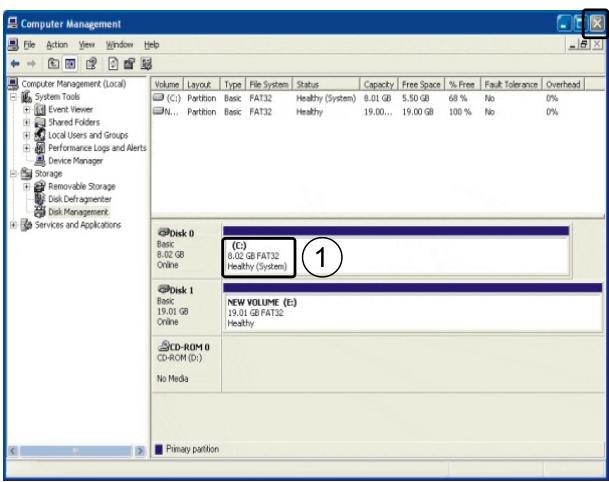609x482 pixels.
Task: Open the Help menu
Action: [151, 45]
